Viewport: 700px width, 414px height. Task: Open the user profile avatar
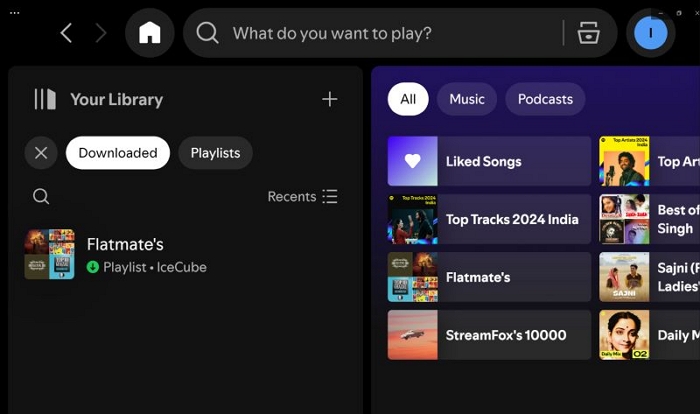point(650,33)
